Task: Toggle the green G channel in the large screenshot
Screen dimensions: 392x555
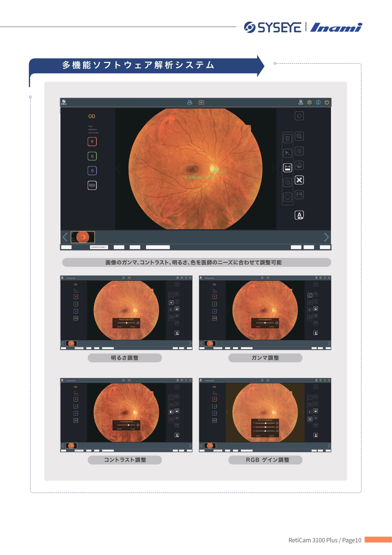Action: (92, 156)
